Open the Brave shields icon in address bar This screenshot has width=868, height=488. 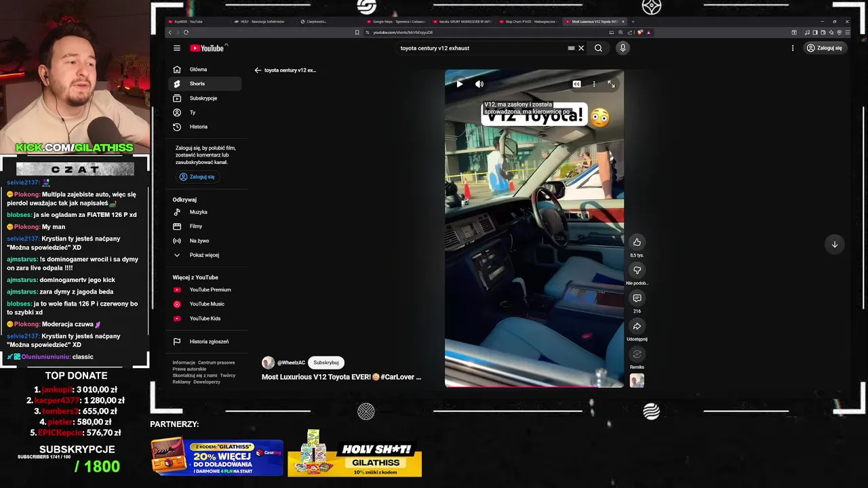click(x=639, y=33)
